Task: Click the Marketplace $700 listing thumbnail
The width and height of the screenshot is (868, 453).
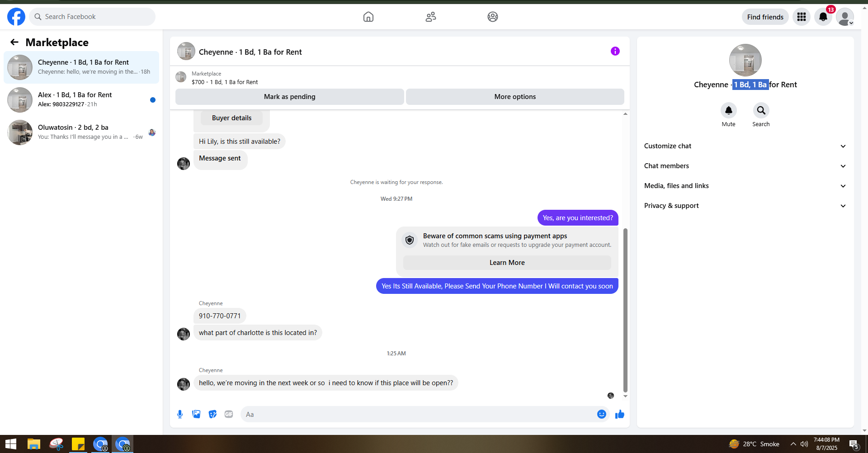Action: [x=181, y=77]
